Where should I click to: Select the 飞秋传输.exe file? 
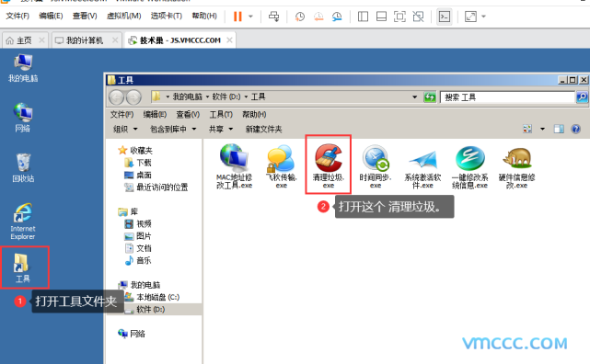tap(281, 165)
